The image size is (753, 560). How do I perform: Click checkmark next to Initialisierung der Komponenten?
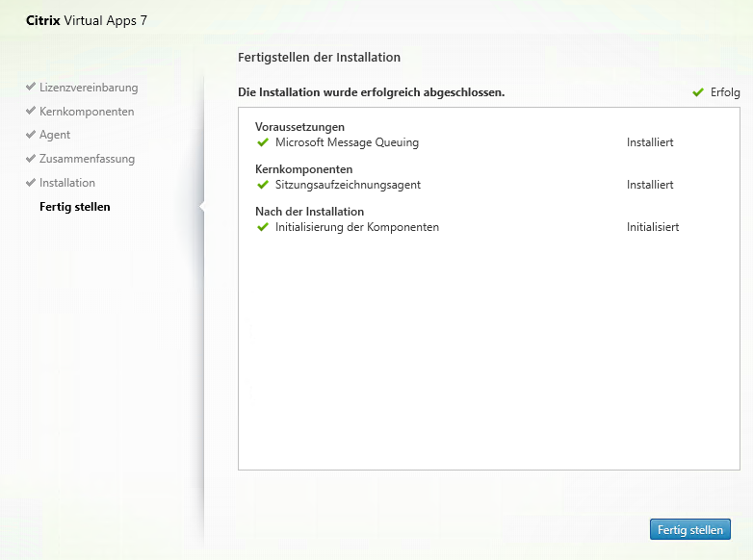(263, 227)
